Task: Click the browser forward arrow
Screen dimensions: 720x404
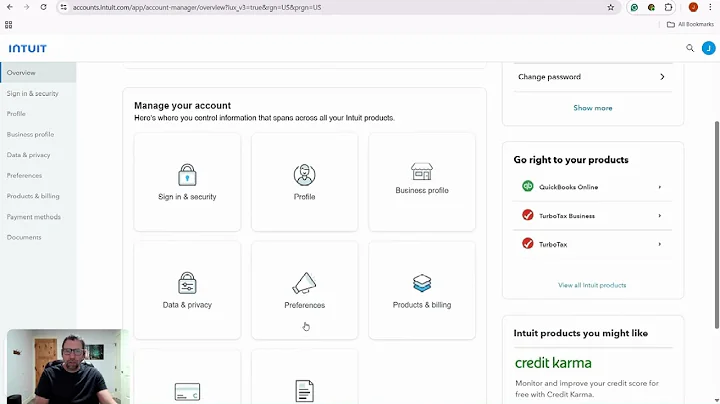Action: 26,7
